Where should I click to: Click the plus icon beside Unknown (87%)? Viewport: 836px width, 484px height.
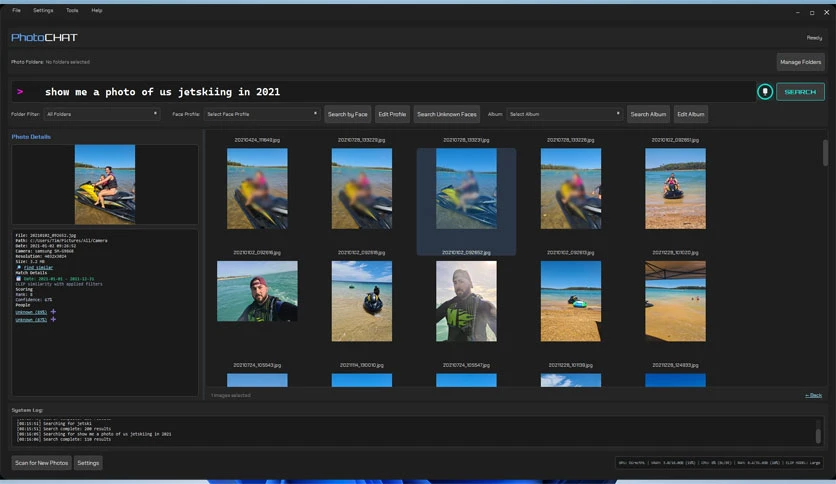pyautogui.click(x=53, y=319)
